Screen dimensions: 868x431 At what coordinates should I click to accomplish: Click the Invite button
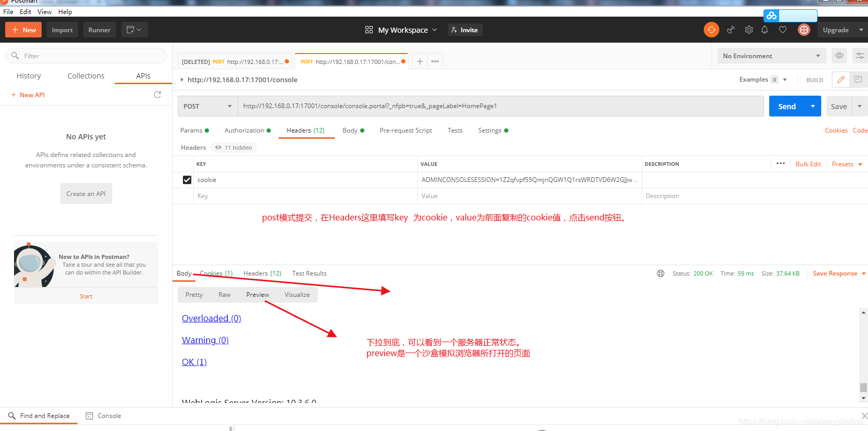click(x=465, y=30)
